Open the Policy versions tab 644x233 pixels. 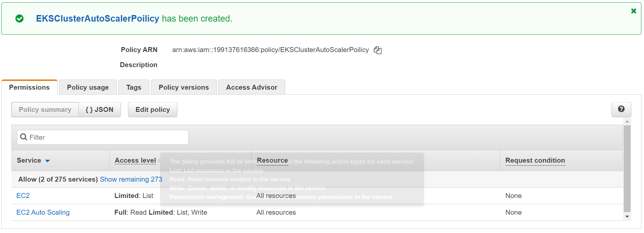pos(184,87)
